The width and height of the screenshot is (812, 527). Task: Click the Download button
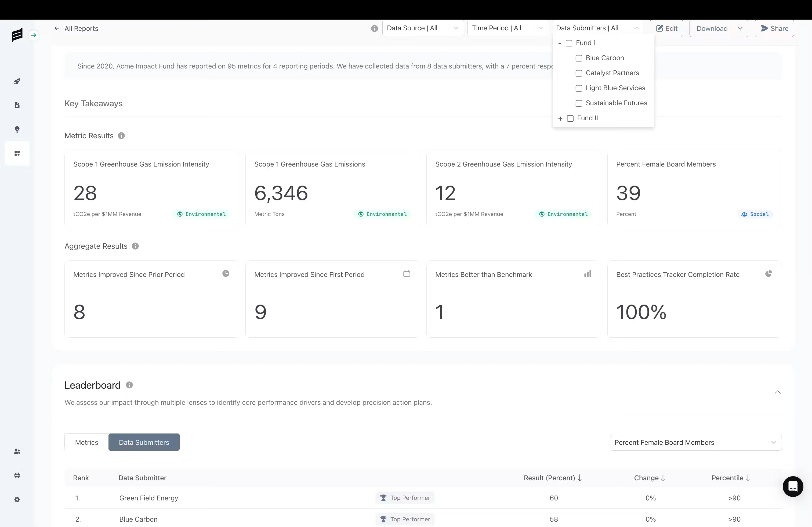[x=712, y=28]
